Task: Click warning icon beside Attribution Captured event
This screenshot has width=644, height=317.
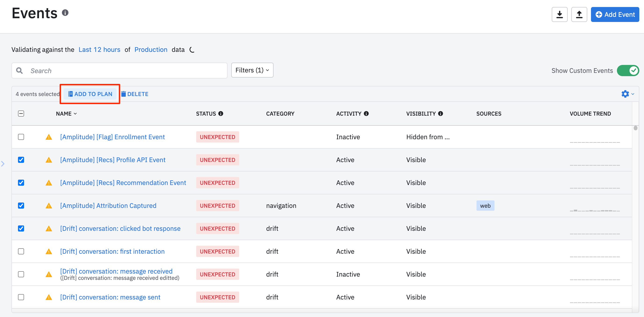Action: click(49, 206)
